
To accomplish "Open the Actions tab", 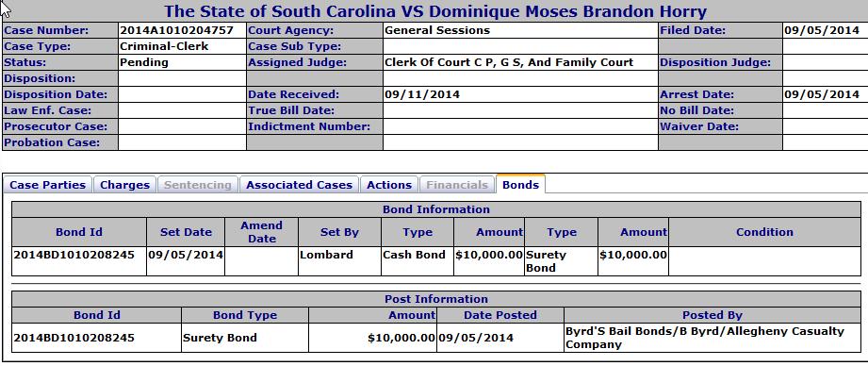I will (x=389, y=185).
